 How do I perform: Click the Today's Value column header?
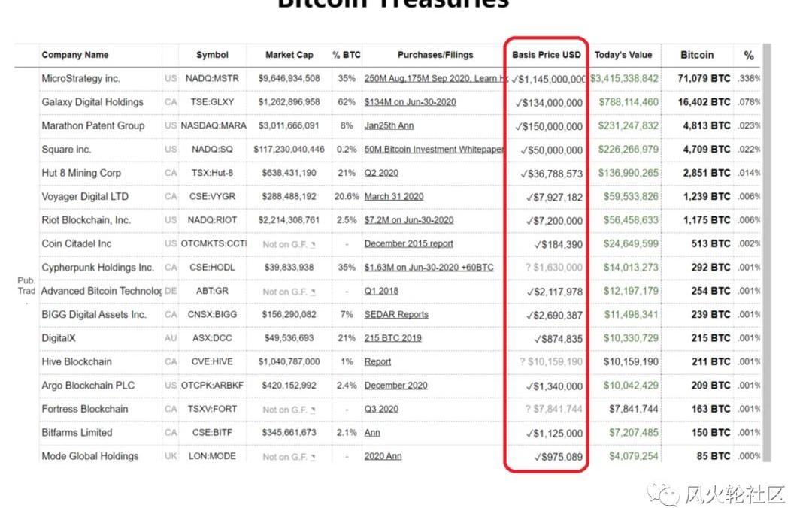(623, 55)
